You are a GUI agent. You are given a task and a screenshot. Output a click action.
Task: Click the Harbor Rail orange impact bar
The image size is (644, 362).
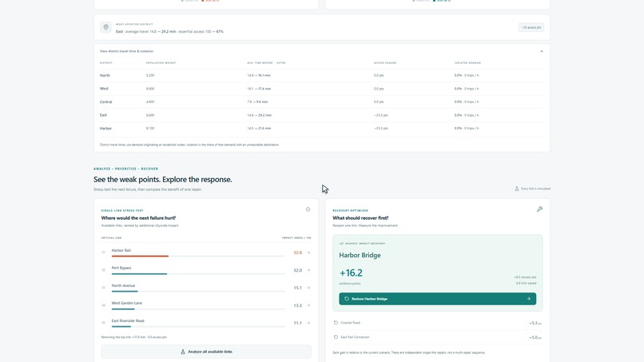pyautogui.click(x=140, y=257)
